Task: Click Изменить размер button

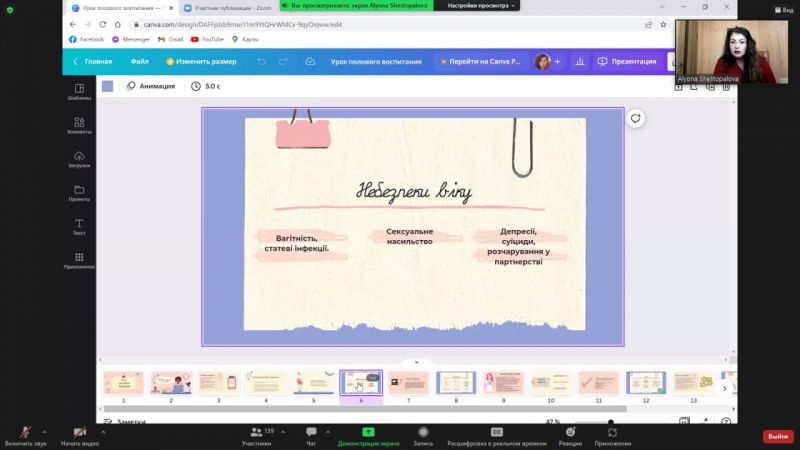Action: point(201,62)
